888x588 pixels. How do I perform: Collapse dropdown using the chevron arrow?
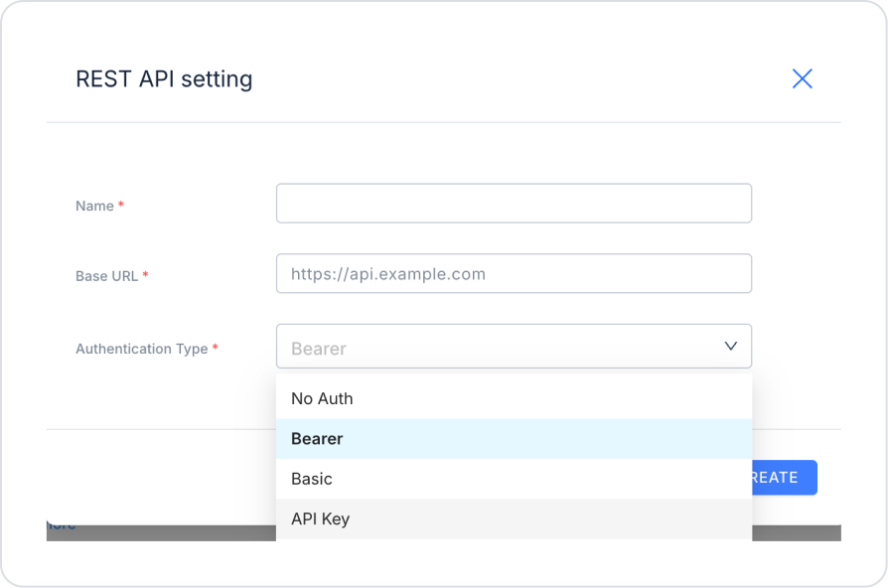point(731,347)
